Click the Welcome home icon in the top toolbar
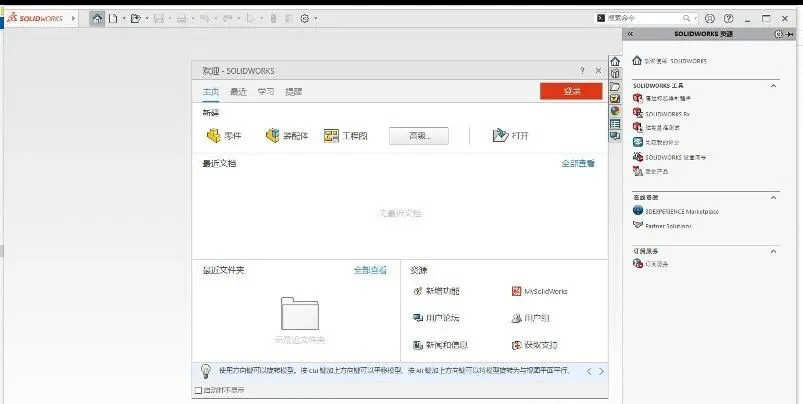Viewport: 803px width, 404px height. click(x=97, y=18)
